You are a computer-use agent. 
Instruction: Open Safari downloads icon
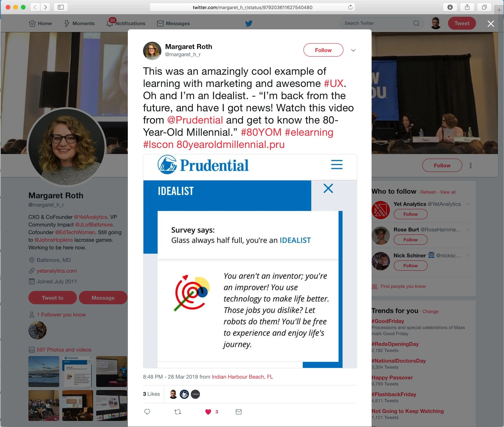pyautogui.click(x=450, y=7)
